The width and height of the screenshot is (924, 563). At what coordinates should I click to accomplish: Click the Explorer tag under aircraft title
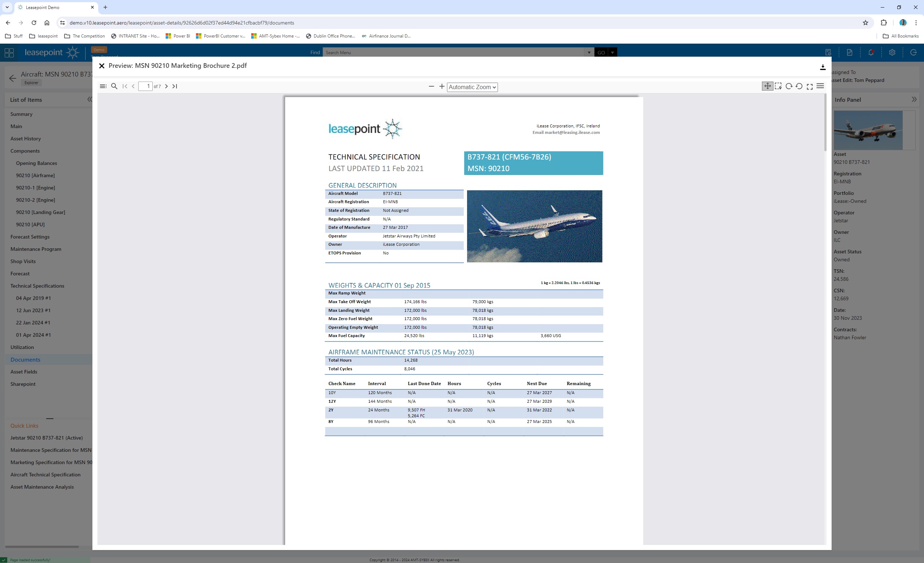click(x=31, y=83)
